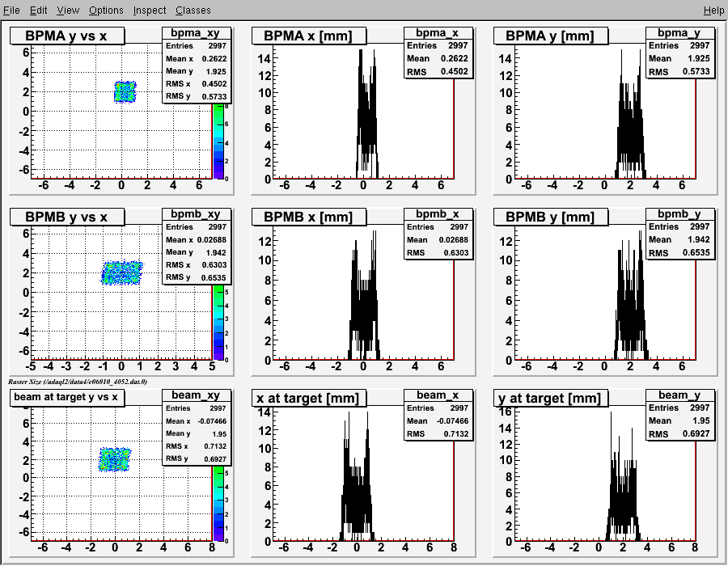
Task: Click RMS 0.4502 in bpma_x stats
Action: click(438, 71)
